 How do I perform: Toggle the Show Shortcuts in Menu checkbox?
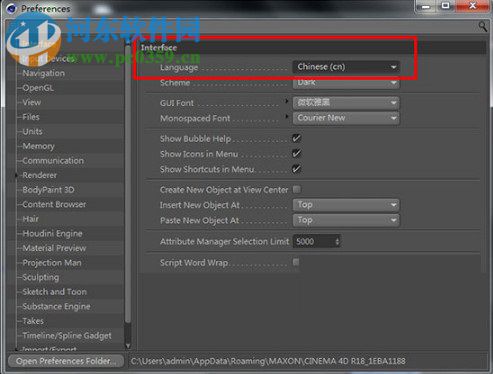(296, 169)
